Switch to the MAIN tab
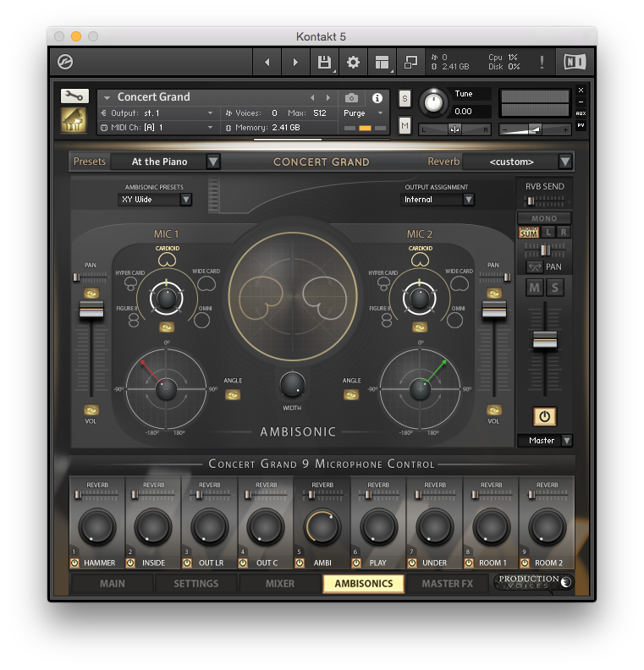 [113, 584]
